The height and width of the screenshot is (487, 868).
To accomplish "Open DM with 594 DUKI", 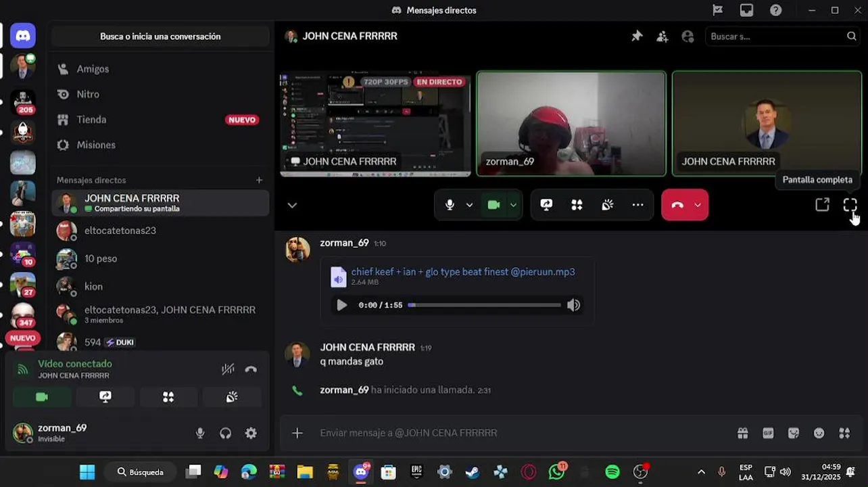I will (x=160, y=342).
